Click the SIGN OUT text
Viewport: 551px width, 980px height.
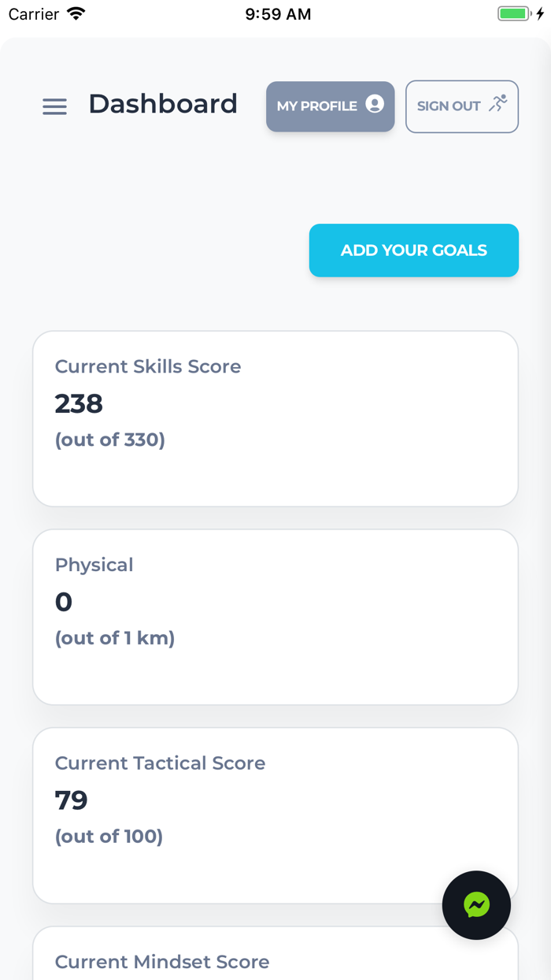coord(449,106)
